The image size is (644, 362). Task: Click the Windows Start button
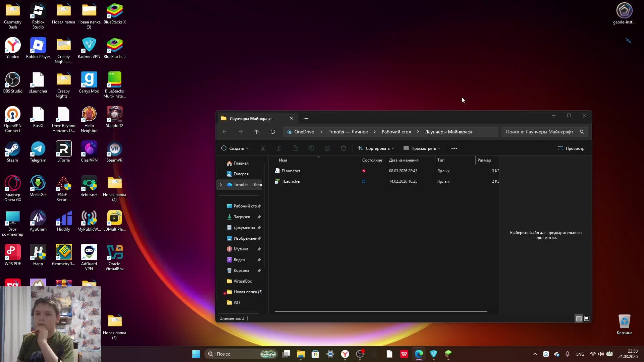click(x=196, y=354)
